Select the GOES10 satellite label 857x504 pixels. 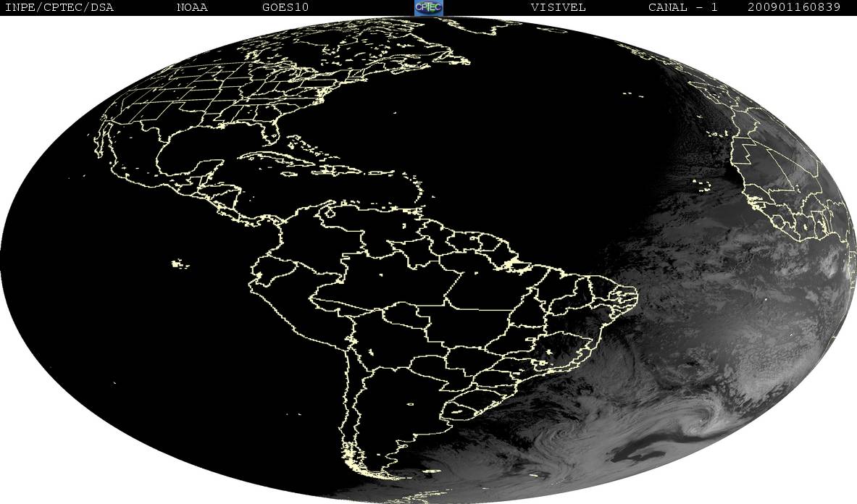coord(285,8)
